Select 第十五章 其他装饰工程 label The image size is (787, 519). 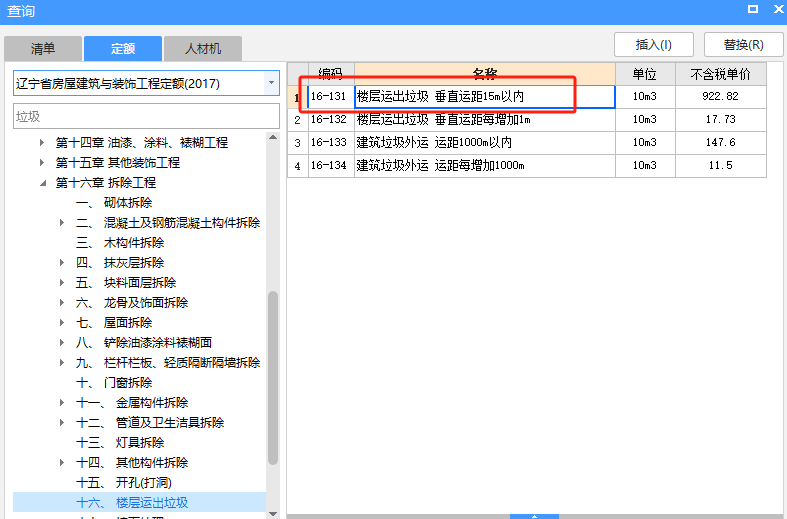click(118, 163)
